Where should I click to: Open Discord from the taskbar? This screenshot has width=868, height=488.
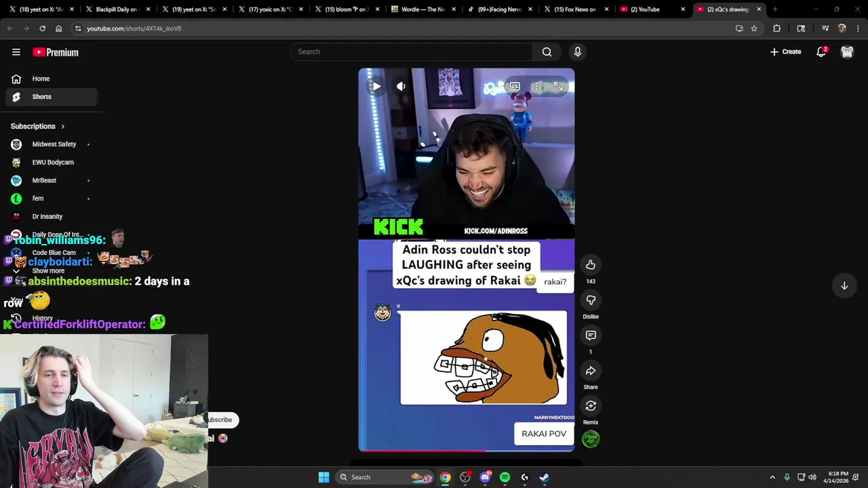(485, 477)
